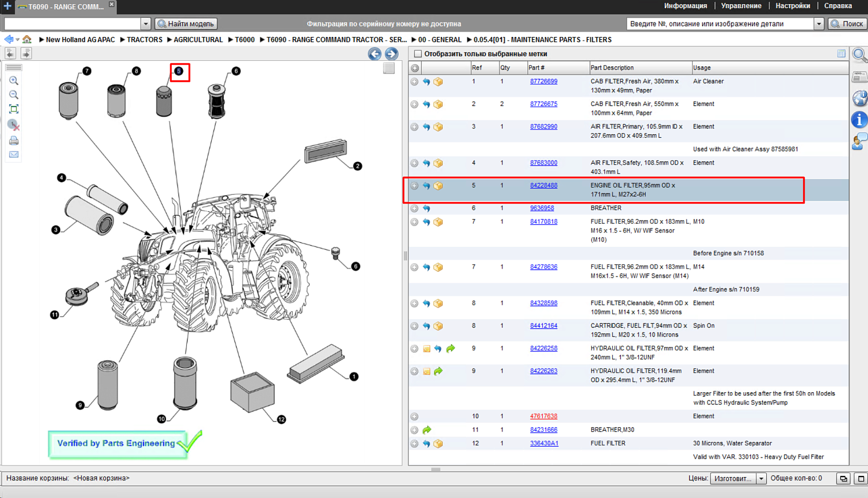Click the green arrow icon for part 84231666
The height and width of the screenshot is (498, 868).
click(426, 430)
